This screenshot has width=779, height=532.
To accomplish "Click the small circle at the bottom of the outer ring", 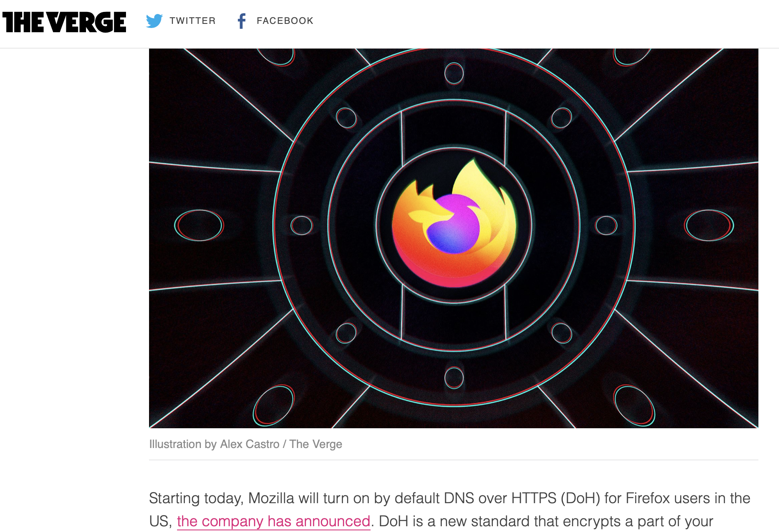I will coord(454,378).
